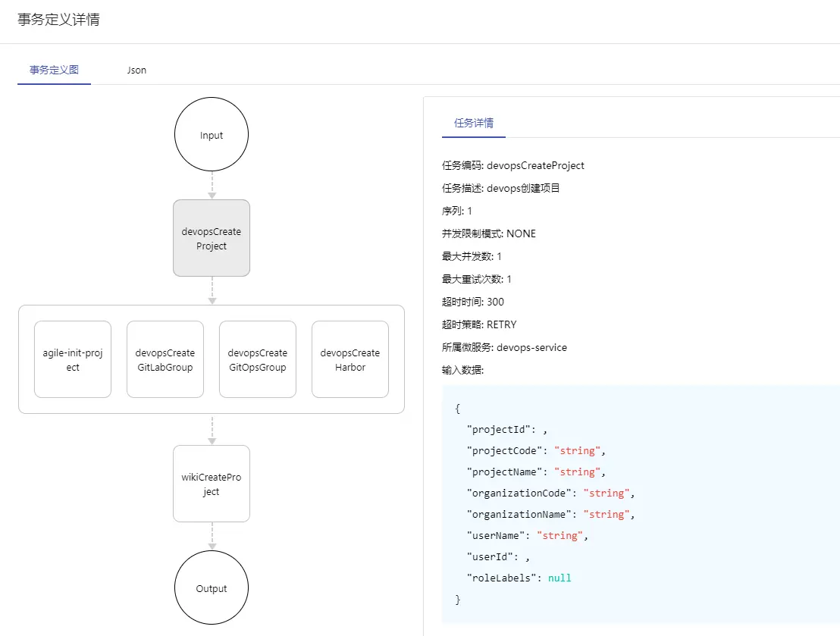This screenshot has width=840, height=636.
Task: Select the agile-init-project task node
Action: point(73,359)
